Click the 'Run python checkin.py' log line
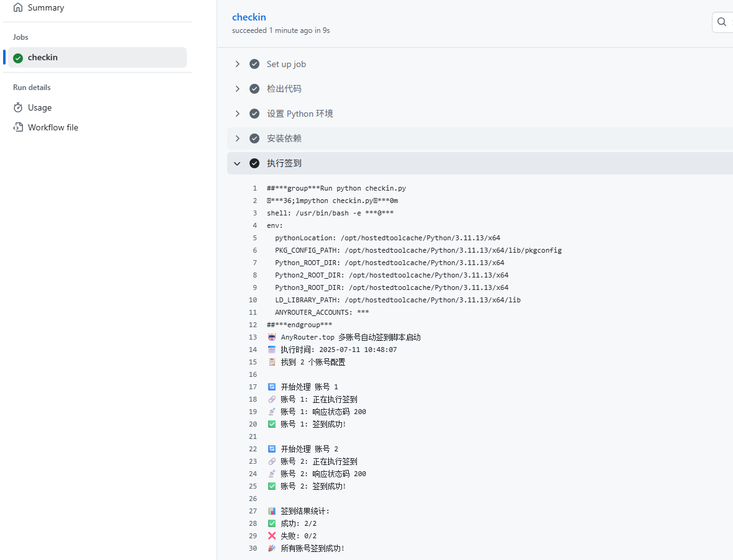The height and width of the screenshot is (560, 733). pyautogui.click(x=336, y=188)
